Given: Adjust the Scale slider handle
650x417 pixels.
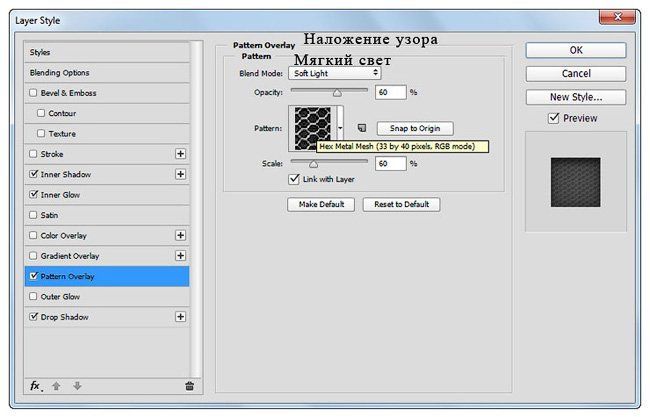Looking at the screenshot, I should [x=313, y=164].
